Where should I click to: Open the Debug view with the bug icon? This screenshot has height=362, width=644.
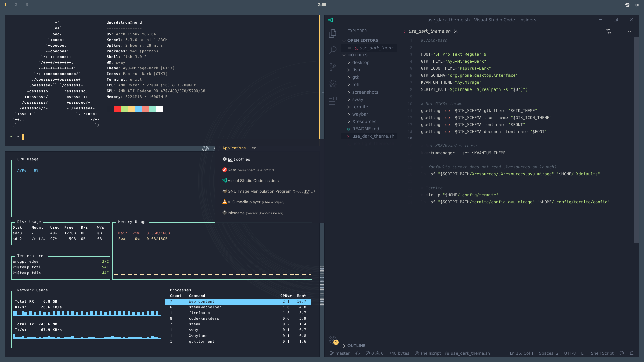pos(332,84)
